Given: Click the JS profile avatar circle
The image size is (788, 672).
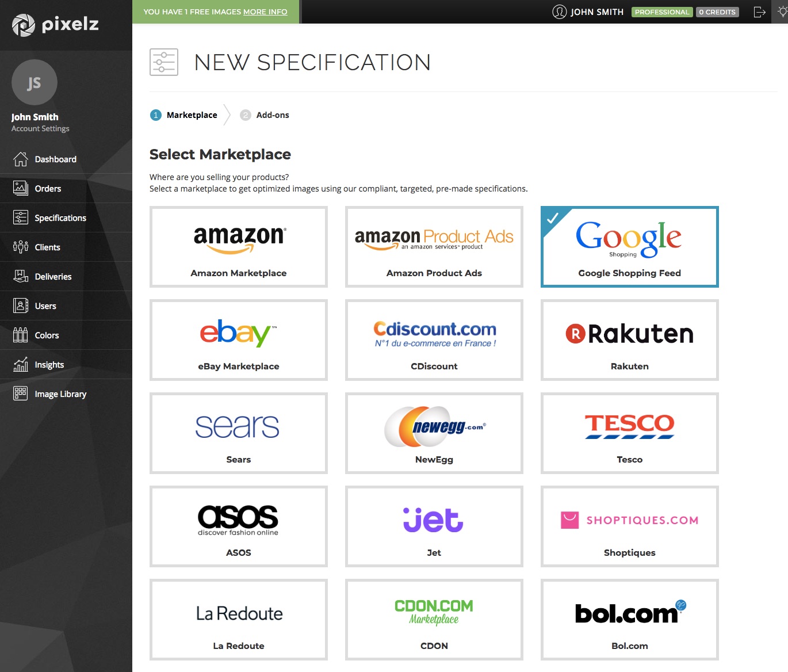Looking at the screenshot, I should 35,83.
